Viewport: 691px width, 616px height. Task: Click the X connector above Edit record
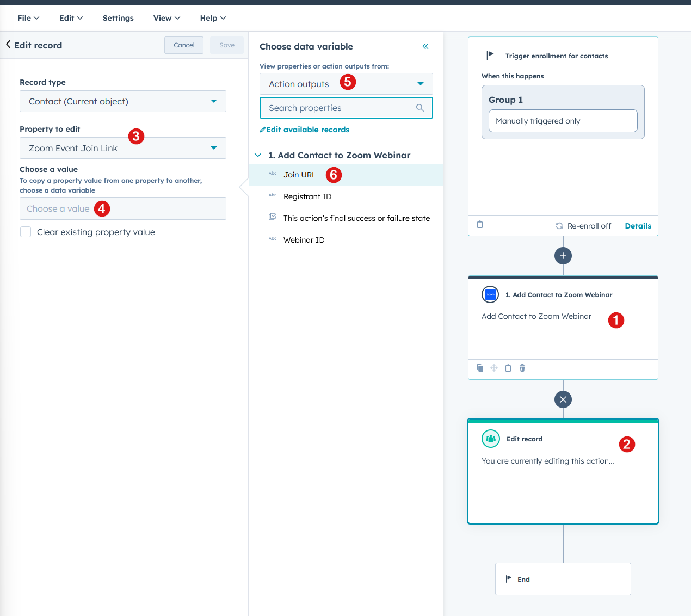click(563, 399)
